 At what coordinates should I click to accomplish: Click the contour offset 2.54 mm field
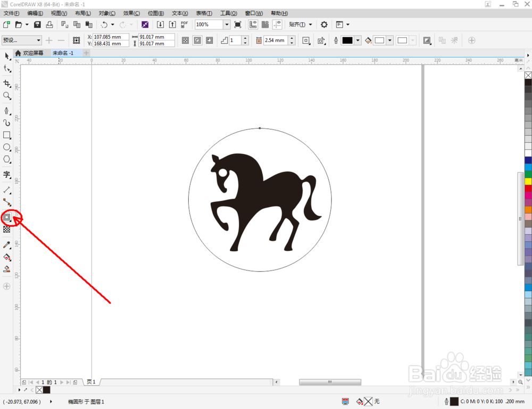(x=276, y=40)
